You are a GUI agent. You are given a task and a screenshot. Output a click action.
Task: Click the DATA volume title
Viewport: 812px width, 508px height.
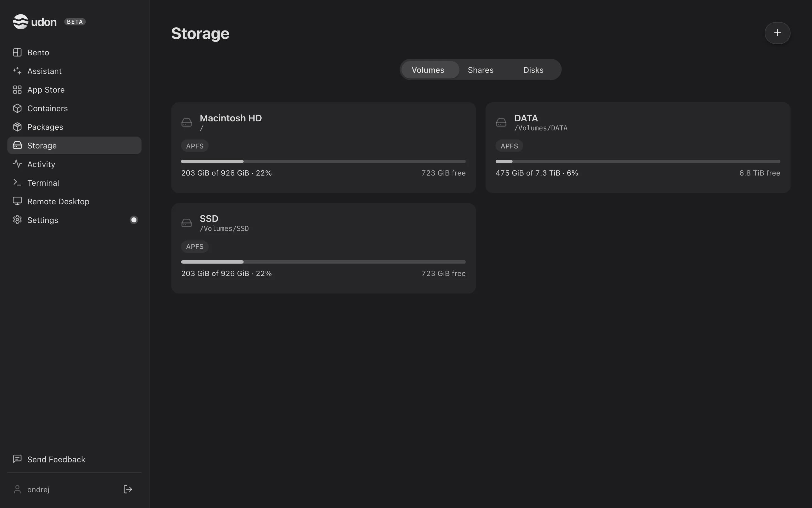pos(526,118)
